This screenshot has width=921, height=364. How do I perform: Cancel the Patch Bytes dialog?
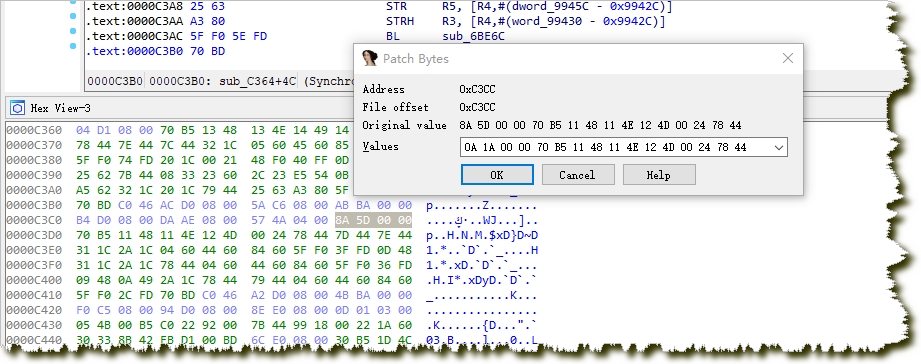pos(578,175)
